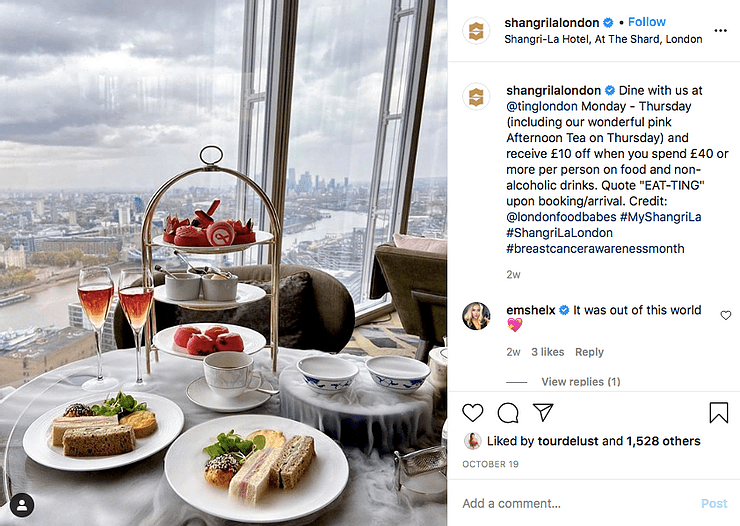Open #MyShangriLa hashtag
The image size is (740, 526).
[660, 217]
